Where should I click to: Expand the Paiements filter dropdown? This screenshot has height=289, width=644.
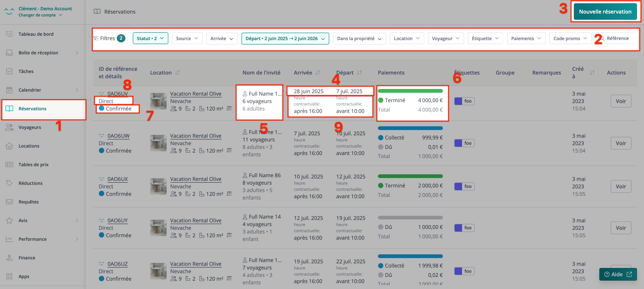[x=526, y=38]
